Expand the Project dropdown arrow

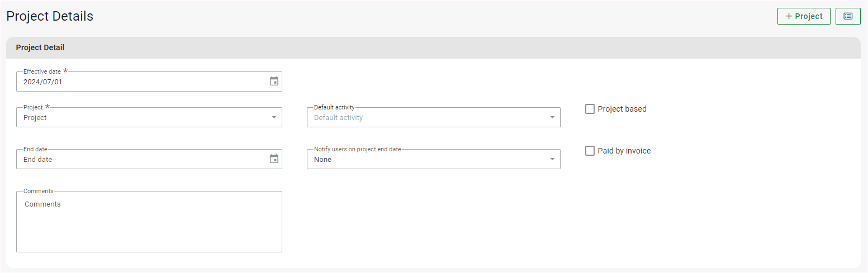(274, 117)
